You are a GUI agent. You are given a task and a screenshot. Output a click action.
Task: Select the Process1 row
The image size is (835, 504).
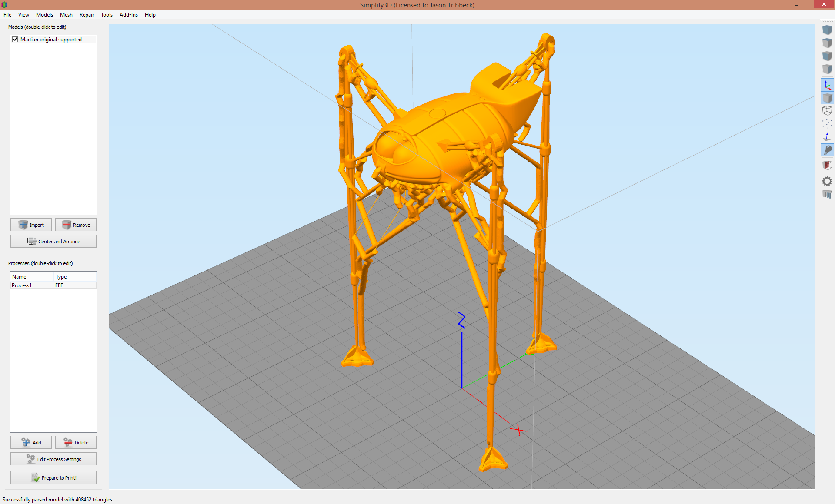(x=53, y=285)
